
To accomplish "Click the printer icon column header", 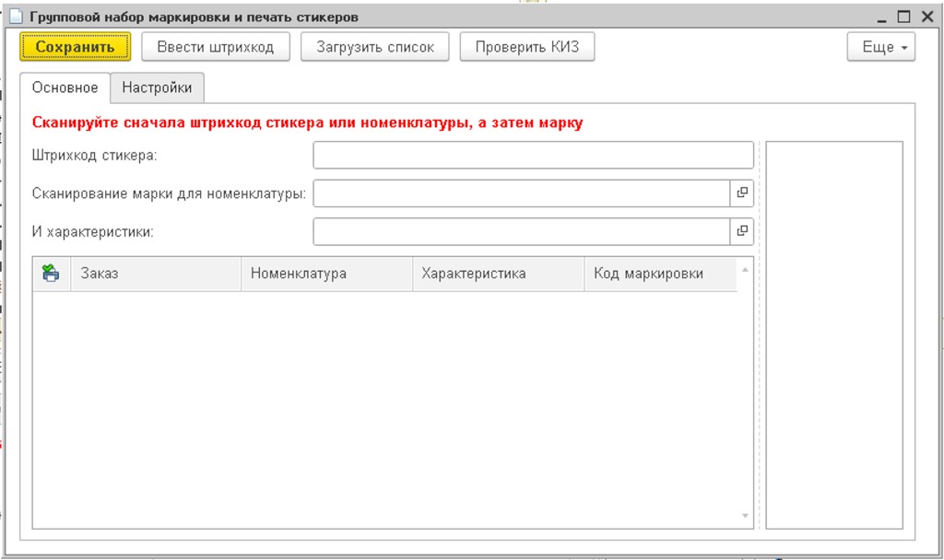I will click(52, 274).
